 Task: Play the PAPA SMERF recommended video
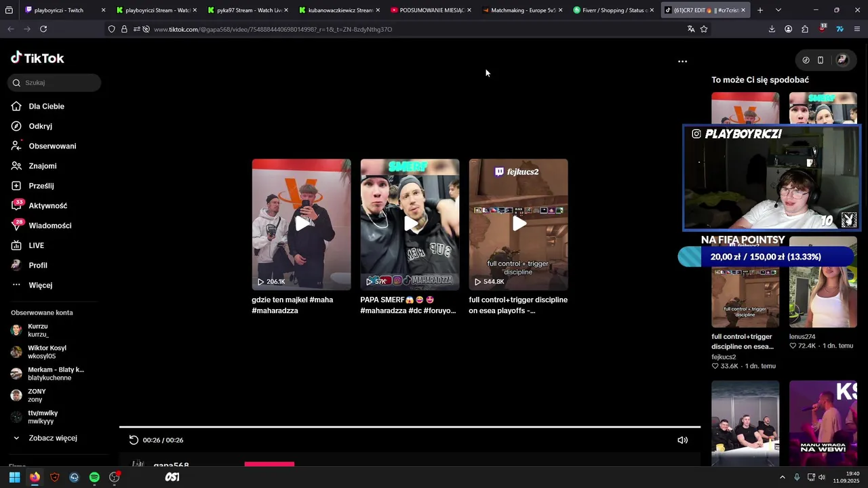pyautogui.click(x=410, y=224)
